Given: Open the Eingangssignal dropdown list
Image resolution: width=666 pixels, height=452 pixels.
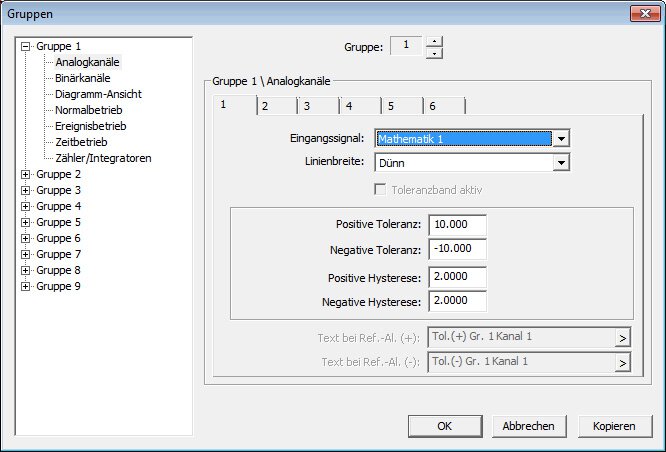Looking at the screenshot, I should pos(561,138).
